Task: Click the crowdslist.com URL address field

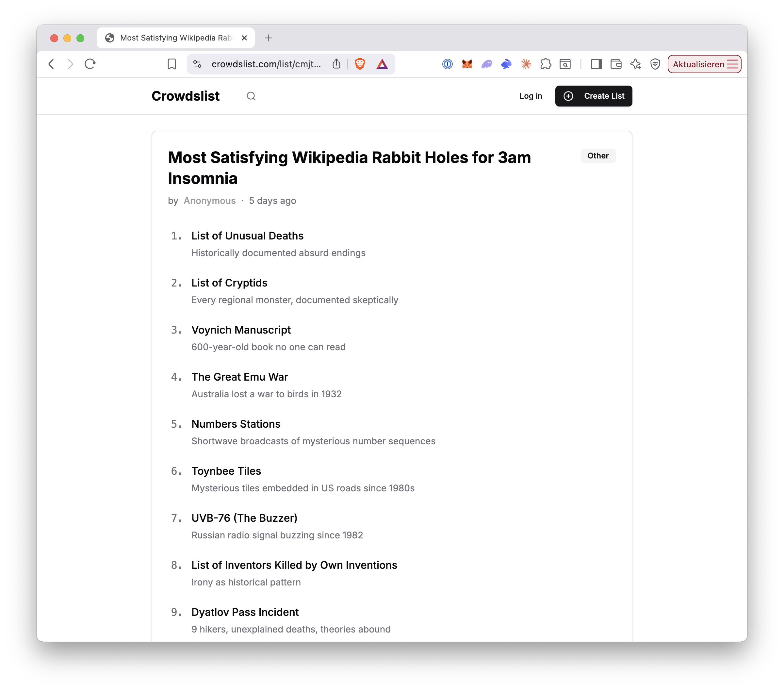Action: pyautogui.click(x=266, y=64)
